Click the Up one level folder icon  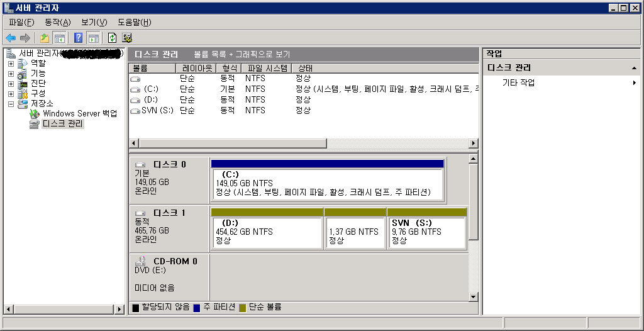tap(45, 38)
